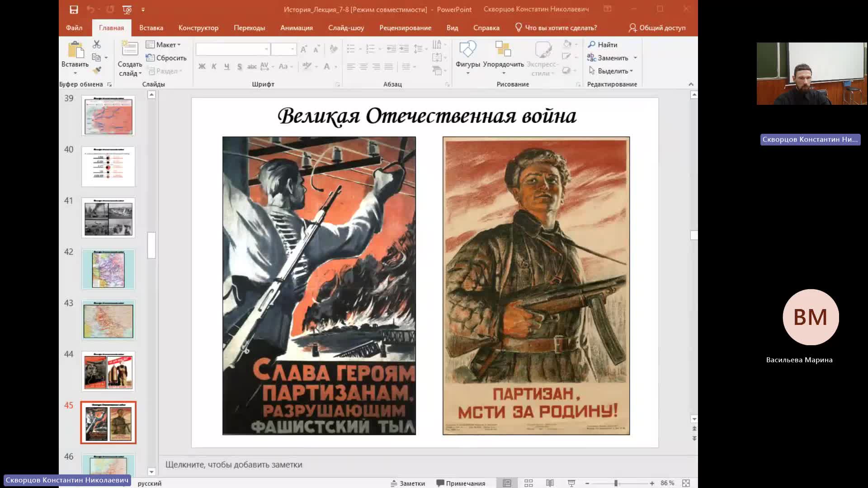Click the Save icon in quick access toolbar
This screenshot has height=488, width=868.
point(74,9)
